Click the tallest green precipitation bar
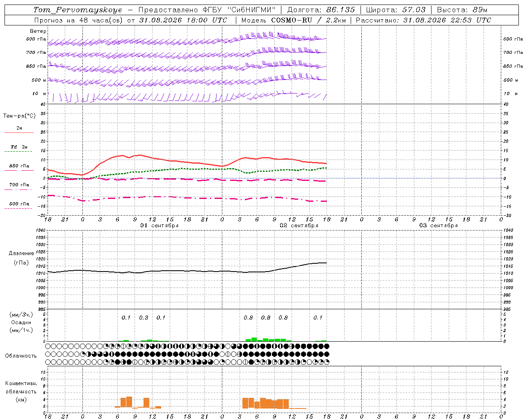This screenshot has height=420, width=525. [254, 339]
